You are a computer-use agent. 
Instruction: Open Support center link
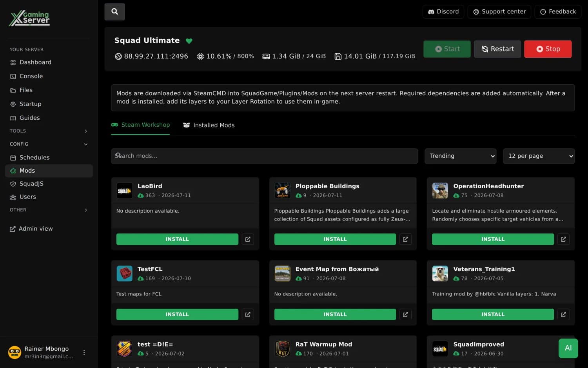coord(499,12)
